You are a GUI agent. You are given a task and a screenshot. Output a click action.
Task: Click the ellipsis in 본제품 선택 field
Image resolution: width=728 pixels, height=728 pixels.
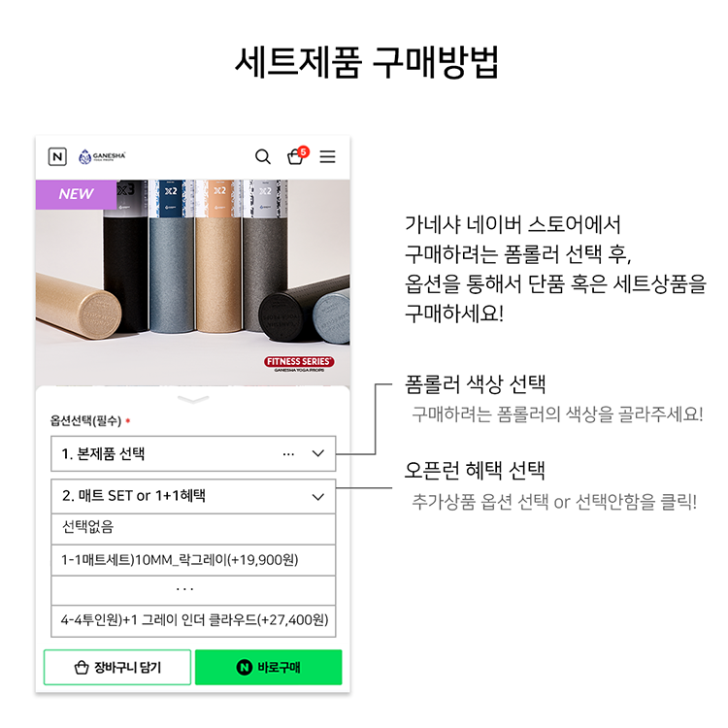[288, 454]
